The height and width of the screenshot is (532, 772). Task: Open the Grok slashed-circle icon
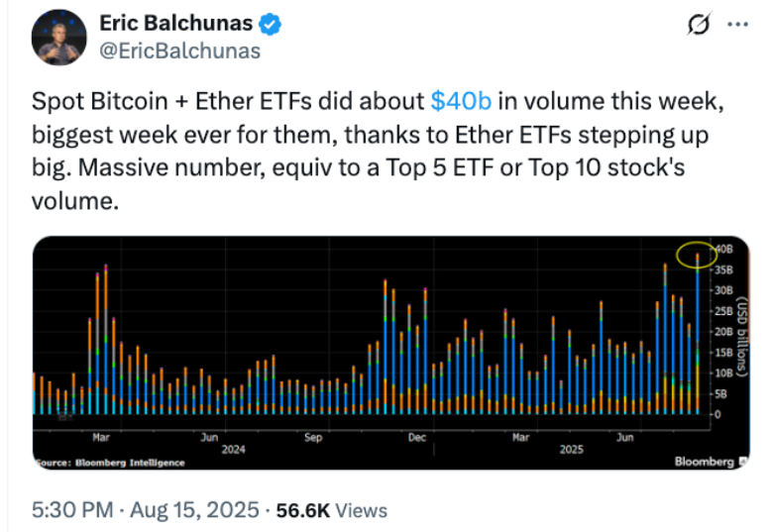(700, 26)
